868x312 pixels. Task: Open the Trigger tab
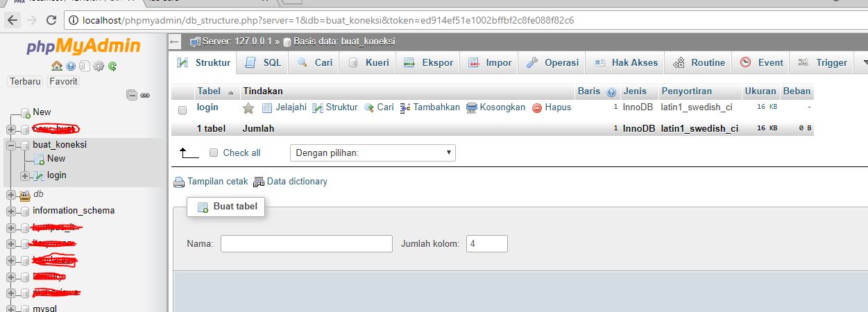(x=823, y=62)
